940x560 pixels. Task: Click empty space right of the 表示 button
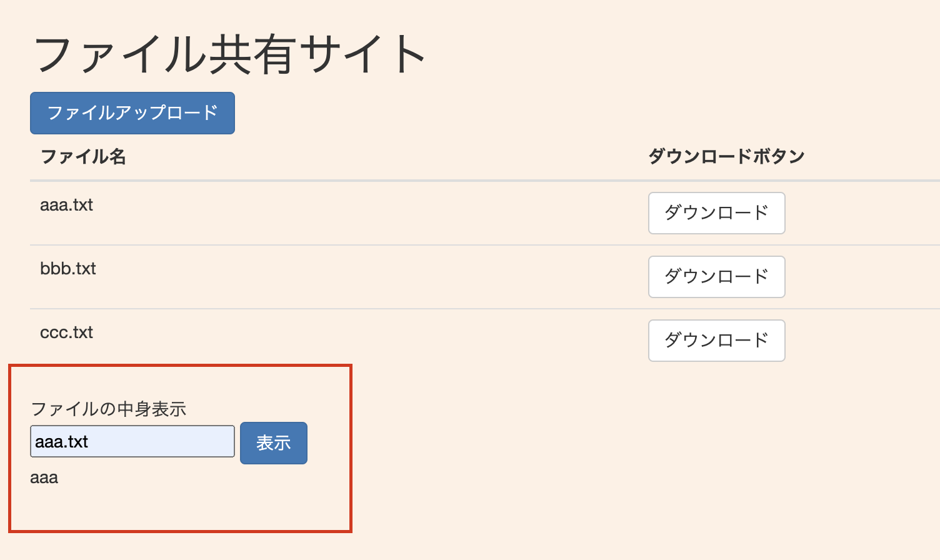click(x=328, y=443)
